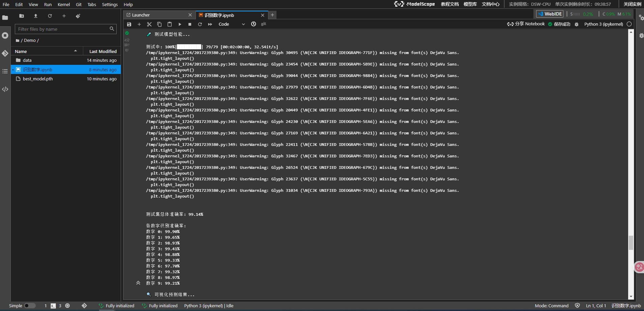
Task: Open the Settings menu
Action: coord(110,4)
